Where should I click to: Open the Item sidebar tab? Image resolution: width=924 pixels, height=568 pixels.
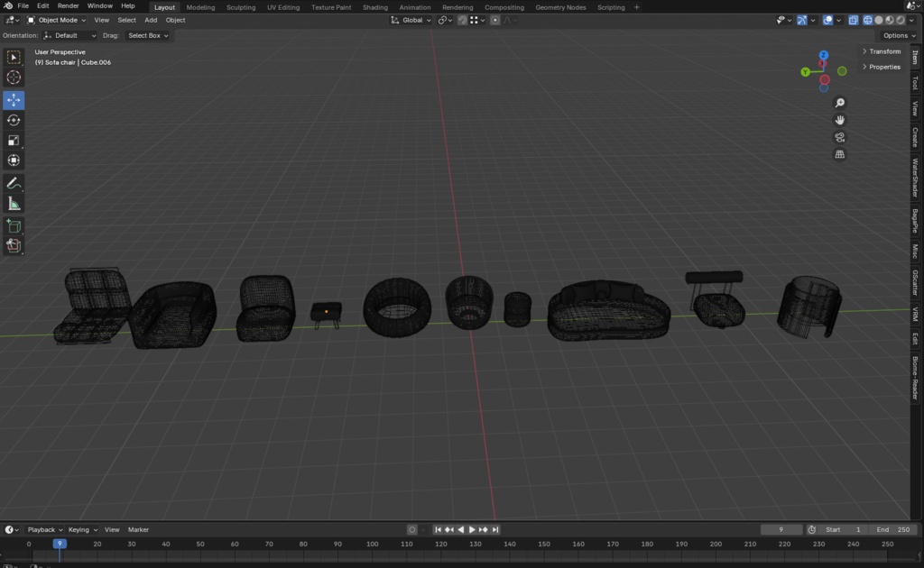[915, 57]
